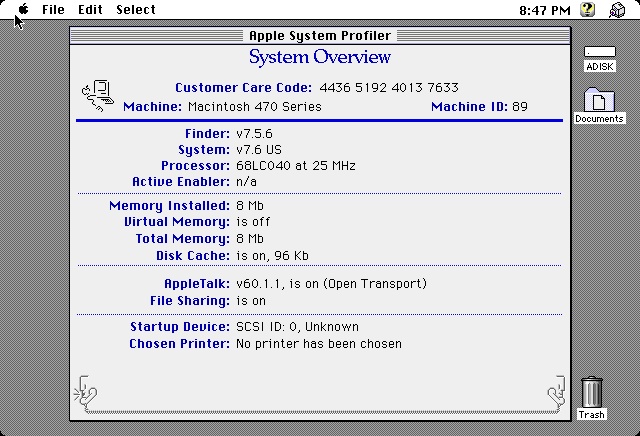Click the Total Memory value 8 Mb

pos(250,239)
